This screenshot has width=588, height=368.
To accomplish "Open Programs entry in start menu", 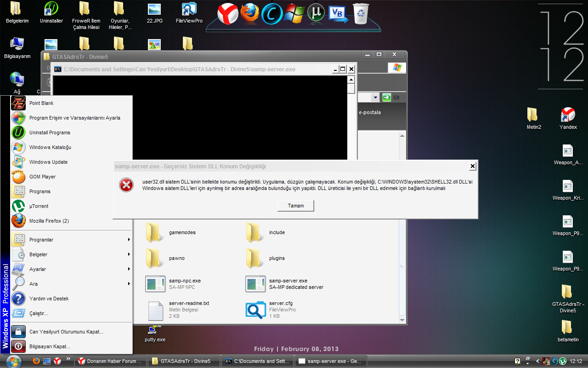I will pos(71,192).
